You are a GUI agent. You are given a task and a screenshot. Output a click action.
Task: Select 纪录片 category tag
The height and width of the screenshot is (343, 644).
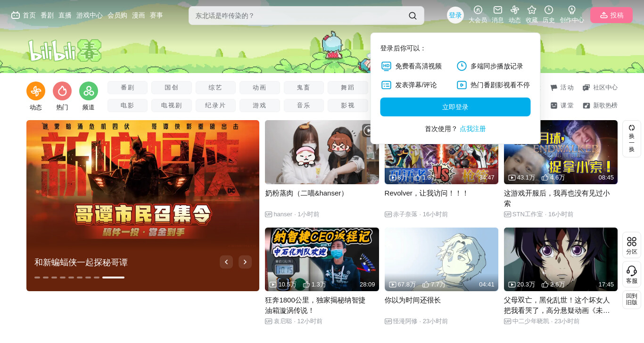click(215, 106)
